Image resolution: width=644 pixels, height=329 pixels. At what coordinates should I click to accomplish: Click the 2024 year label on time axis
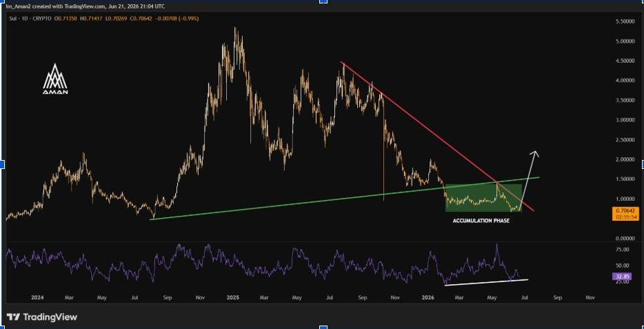[37, 297]
